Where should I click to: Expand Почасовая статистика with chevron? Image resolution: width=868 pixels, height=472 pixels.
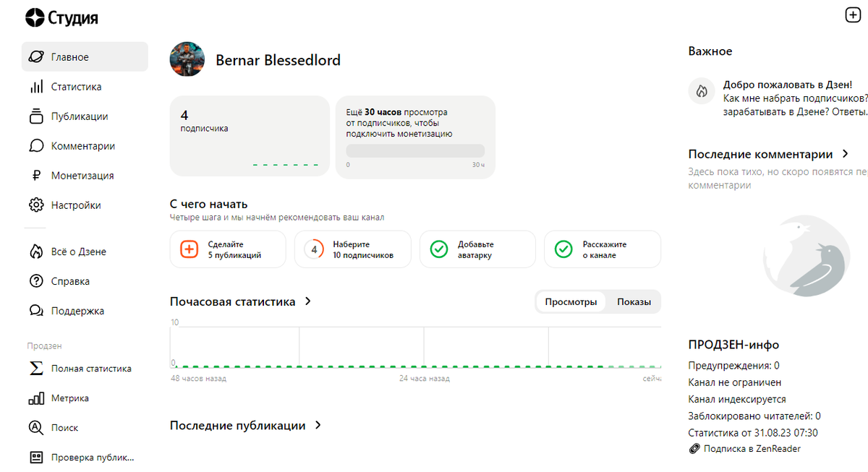308,301
